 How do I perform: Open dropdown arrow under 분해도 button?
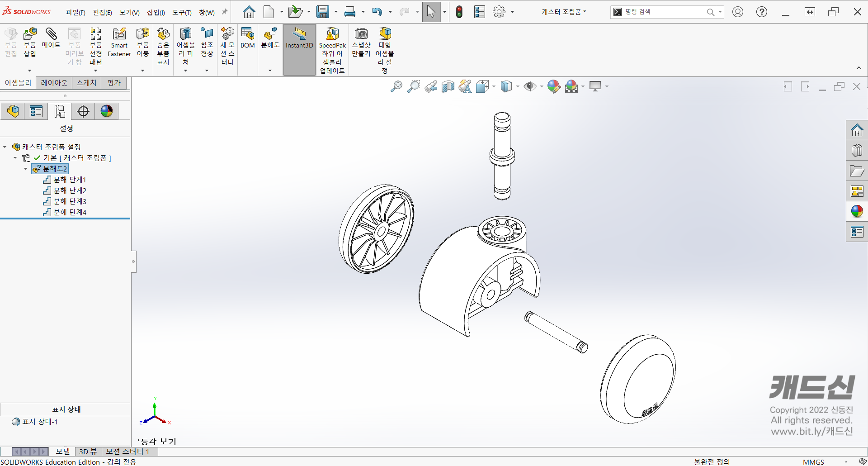[270, 71]
